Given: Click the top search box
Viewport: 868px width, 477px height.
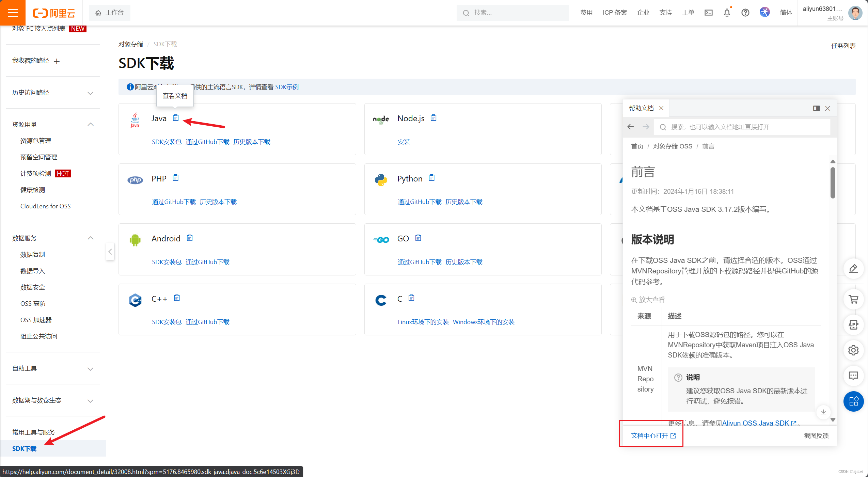Looking at the screenshot, I should coord(512,13).
